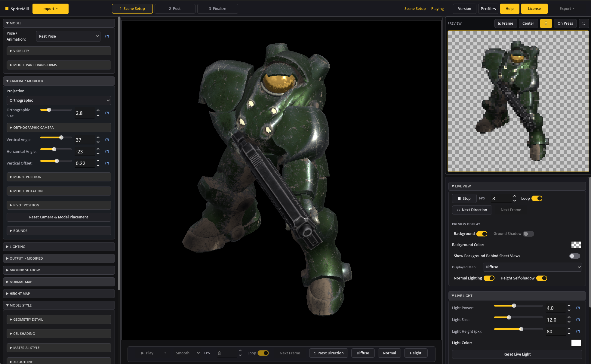Collapse the Camera section
Viewport: 591px width, 364px height.
coord(59,81)
